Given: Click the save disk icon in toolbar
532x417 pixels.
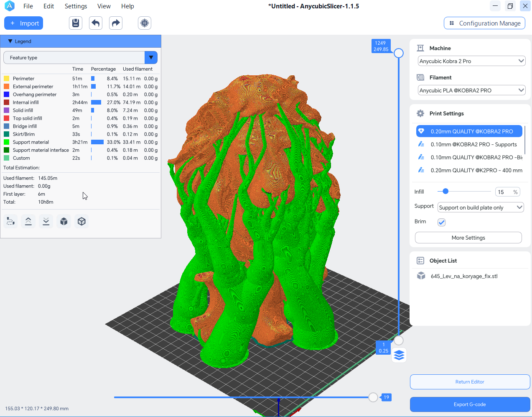Looking at the screenshot, I should [x=76, y=23].
